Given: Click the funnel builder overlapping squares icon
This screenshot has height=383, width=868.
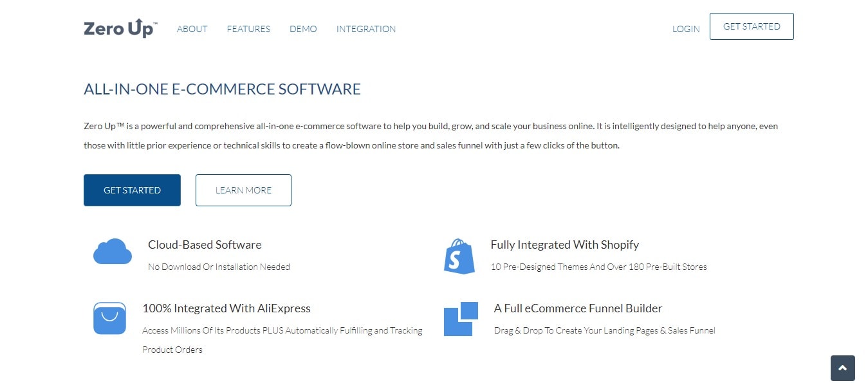Looking at the screenshot, I should tap(461, 319).
